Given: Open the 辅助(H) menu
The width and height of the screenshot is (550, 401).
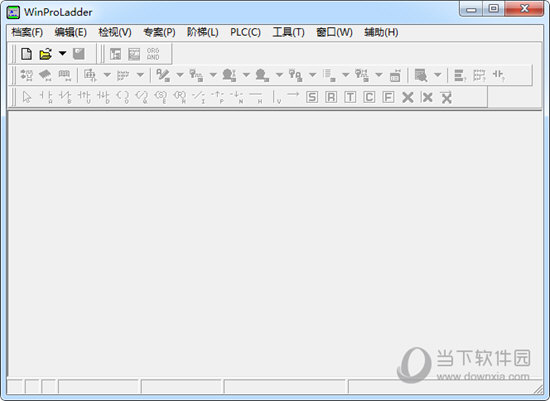Looking at the screenshot, I should point(381,32).
